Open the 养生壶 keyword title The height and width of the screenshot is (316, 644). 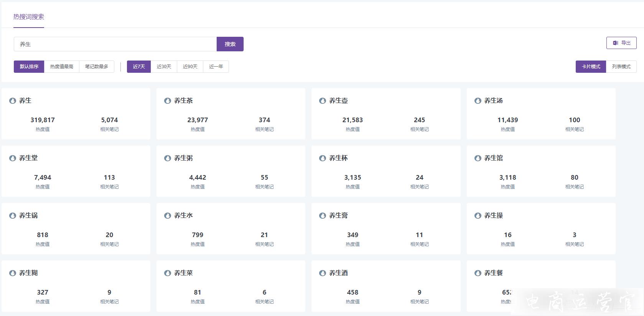pos(338,101)
